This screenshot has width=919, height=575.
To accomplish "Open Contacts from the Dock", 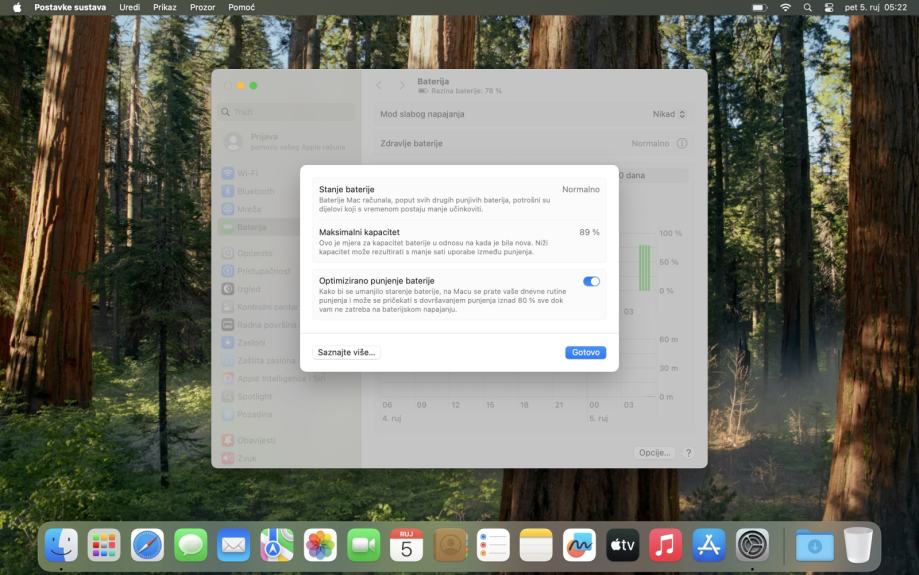I will [450, 545].
